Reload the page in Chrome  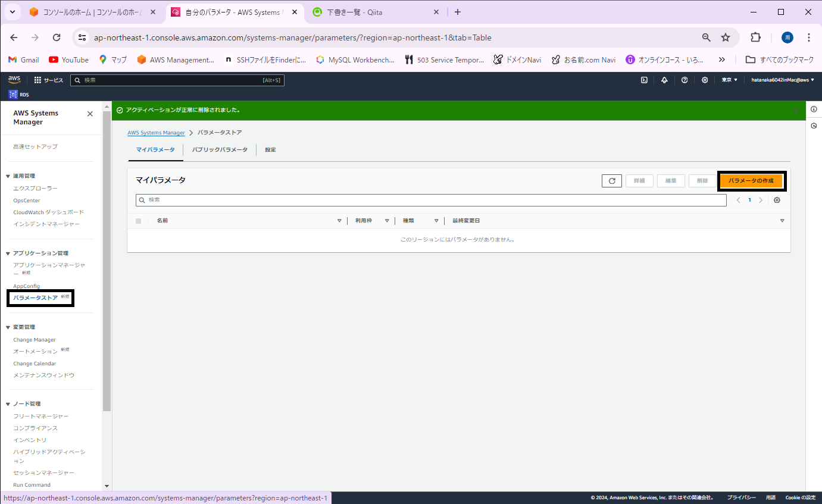tap(57, 37)
